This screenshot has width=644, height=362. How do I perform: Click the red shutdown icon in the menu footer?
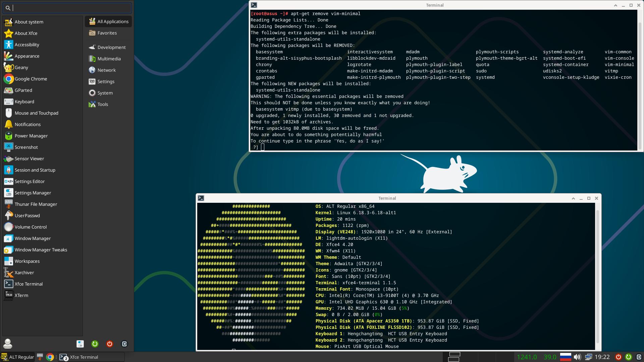[110, 344]
